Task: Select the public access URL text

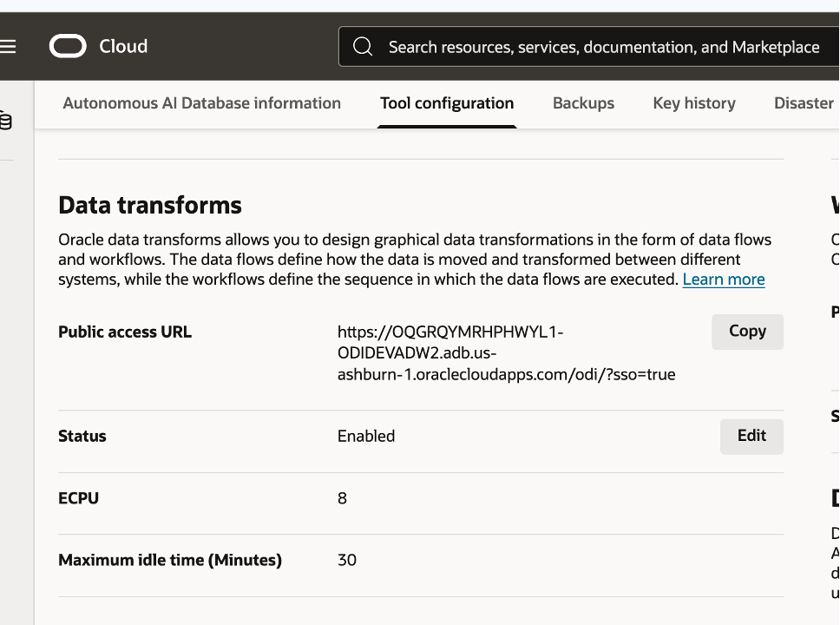Action: click(x=506, y=353)
